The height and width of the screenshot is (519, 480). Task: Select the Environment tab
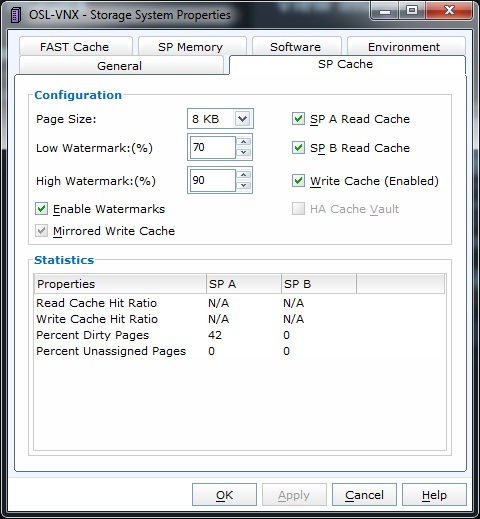coord(406,46)
